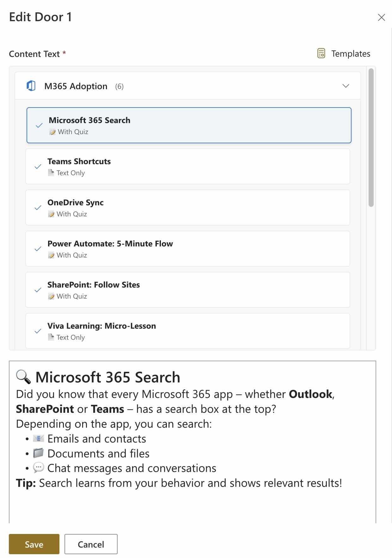Toggle checkmark for Microsoft 365 Search

pos(39,126)
